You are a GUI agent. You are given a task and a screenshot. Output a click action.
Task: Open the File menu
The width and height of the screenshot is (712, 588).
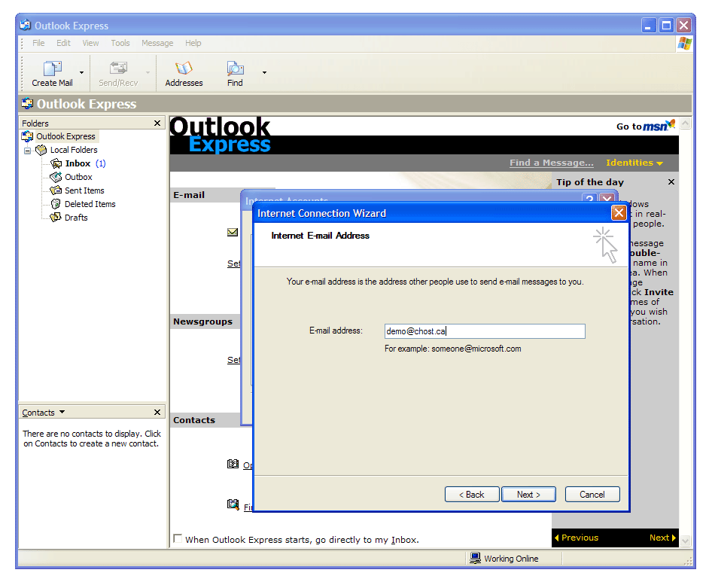(x=38, y=43)
